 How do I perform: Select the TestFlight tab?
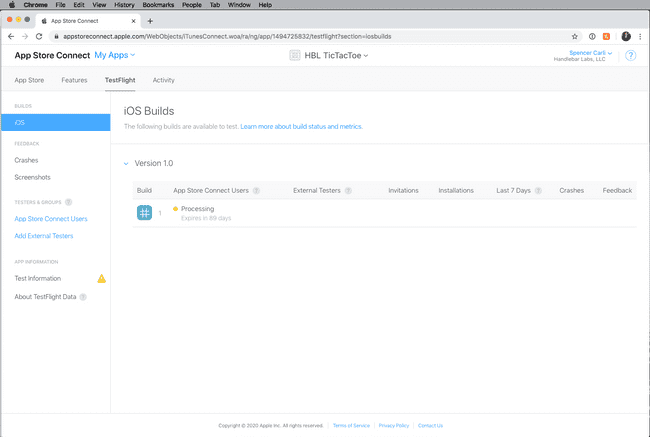(120, 80)
